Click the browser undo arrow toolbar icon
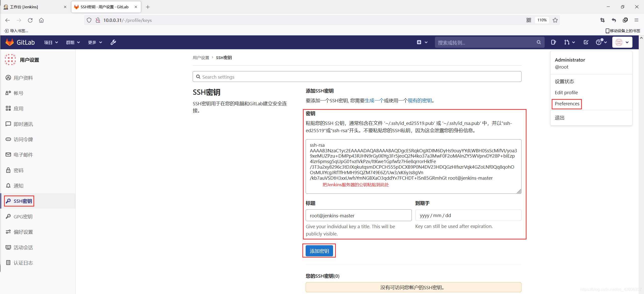This screenshot has width=644, height=294. [x=614, y=20]
